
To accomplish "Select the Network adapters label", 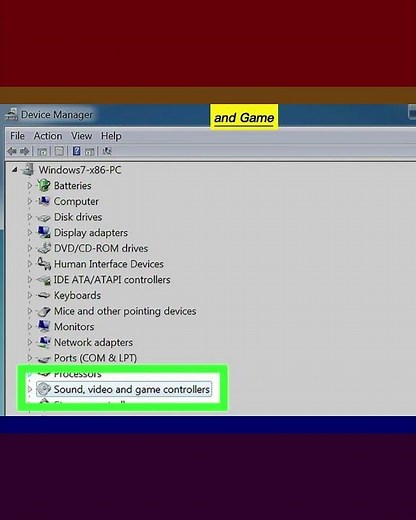I will coord(93,342).
